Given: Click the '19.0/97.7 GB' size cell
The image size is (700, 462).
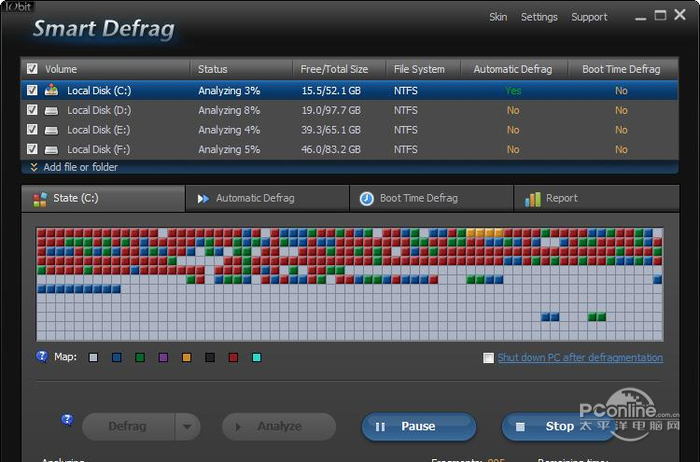Looking at the screenshot, I should (331, 110).
